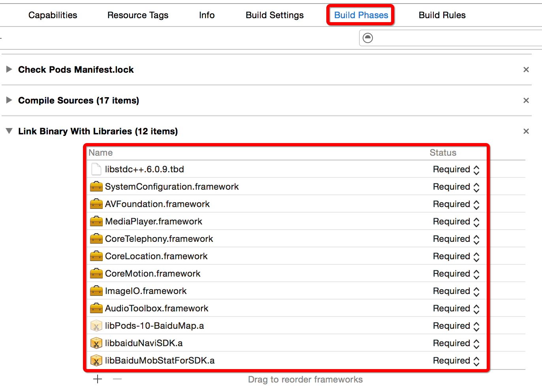
Task: Click the libPods-10-BaiduMap.a library icon
Action: 96,326
